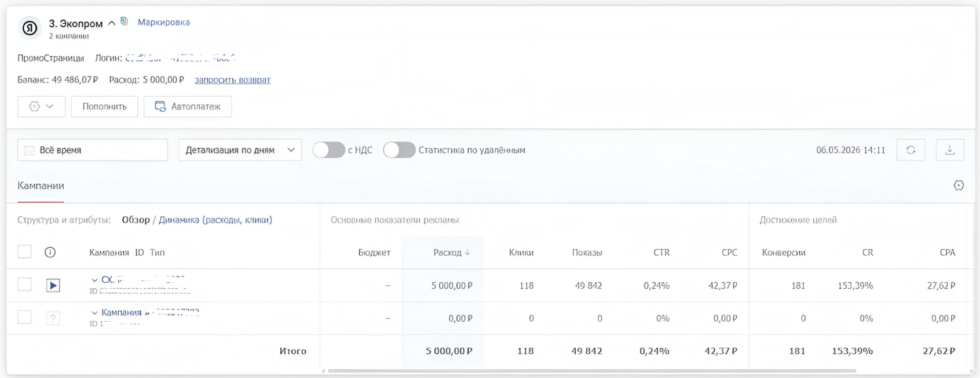Click the download report icon
The image size is (980, 378).
point(950,150)
